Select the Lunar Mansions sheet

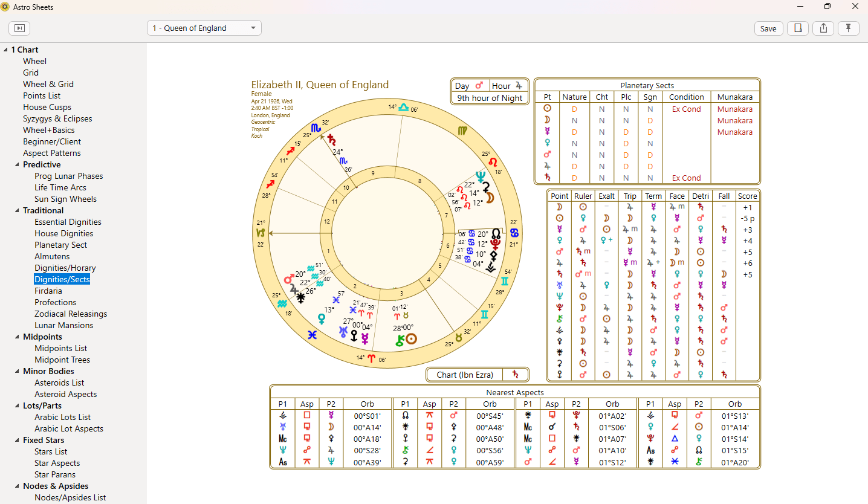click(63, 325)
